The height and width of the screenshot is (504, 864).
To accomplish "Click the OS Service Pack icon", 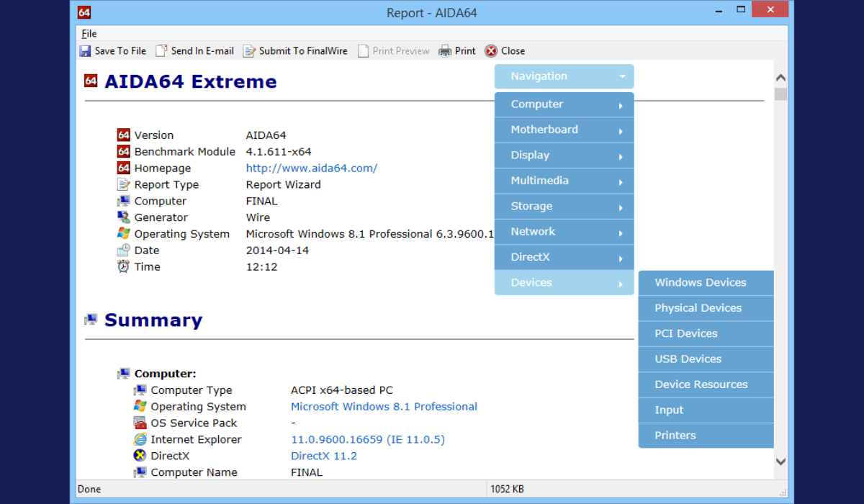I will tap(140, 423).
